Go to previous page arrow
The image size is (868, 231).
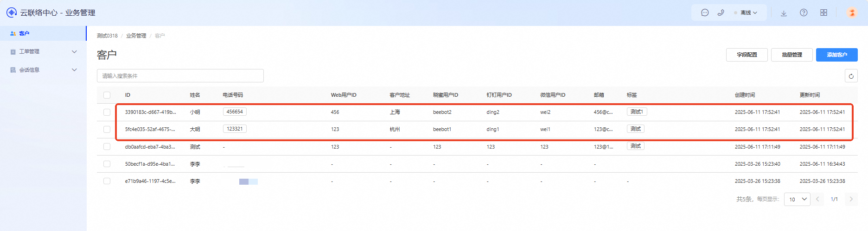817,199
